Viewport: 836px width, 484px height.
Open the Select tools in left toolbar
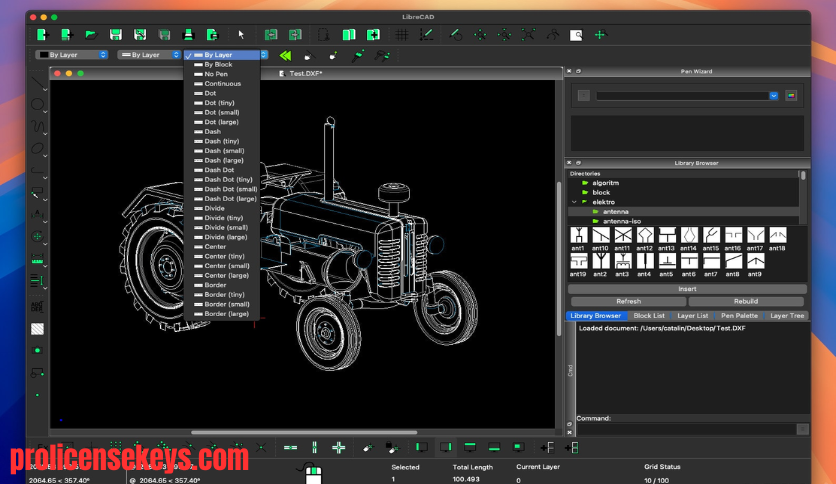point(37,192)
